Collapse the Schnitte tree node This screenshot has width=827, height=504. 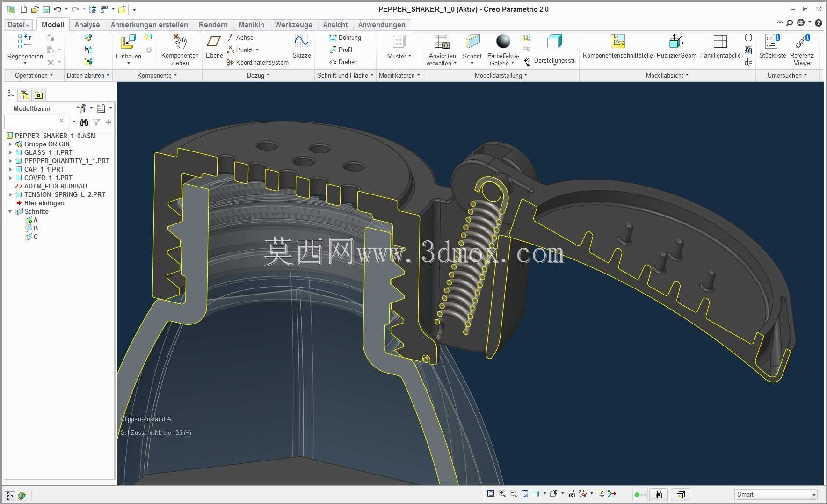click(x=10, y=211)
